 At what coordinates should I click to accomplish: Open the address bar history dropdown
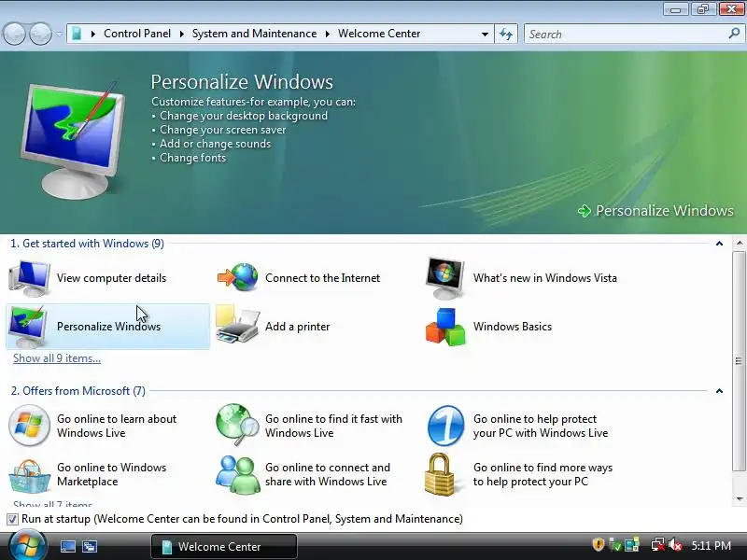tap(485, 35)
